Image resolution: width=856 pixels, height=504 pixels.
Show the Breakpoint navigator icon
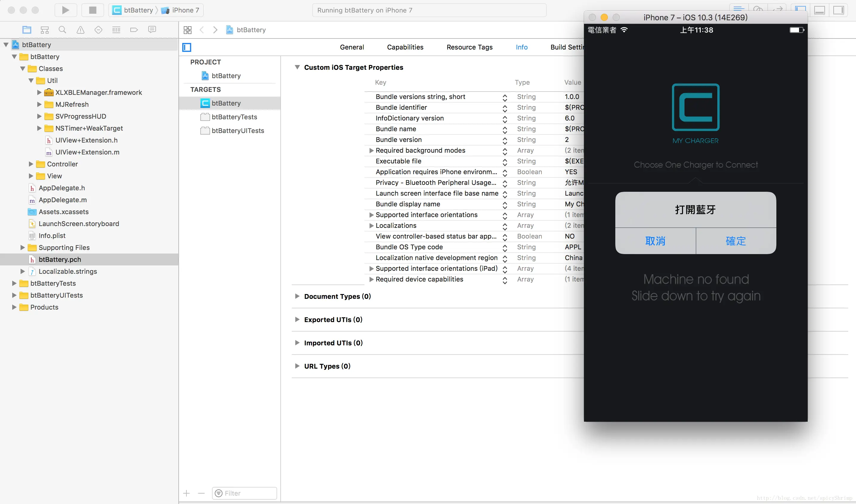click(134, 30)
